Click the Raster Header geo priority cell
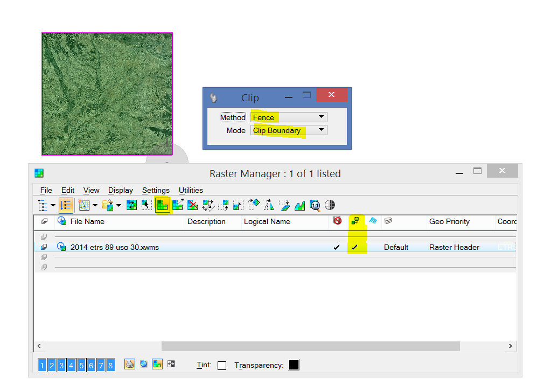Screen dimensions: 551x392 point(454,247)
